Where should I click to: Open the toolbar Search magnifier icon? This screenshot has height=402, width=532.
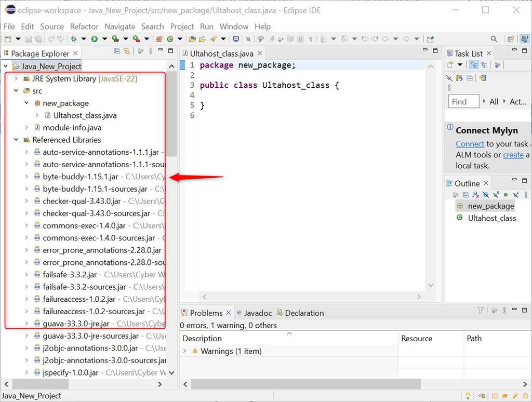[494, 39]
